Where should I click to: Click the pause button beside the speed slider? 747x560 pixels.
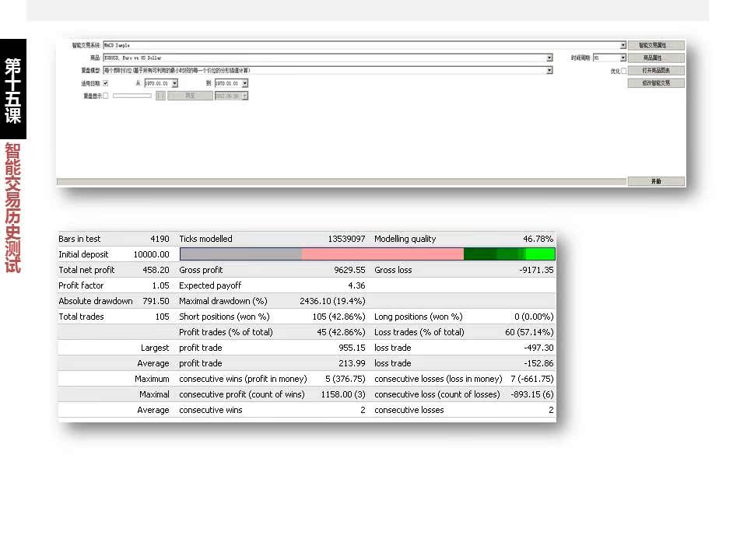160,96
